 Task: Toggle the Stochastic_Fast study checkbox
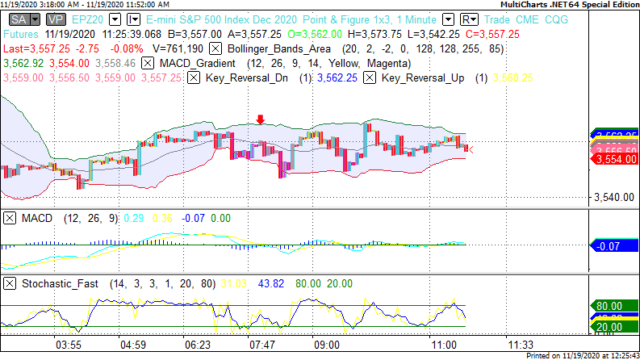coord(9,283)
